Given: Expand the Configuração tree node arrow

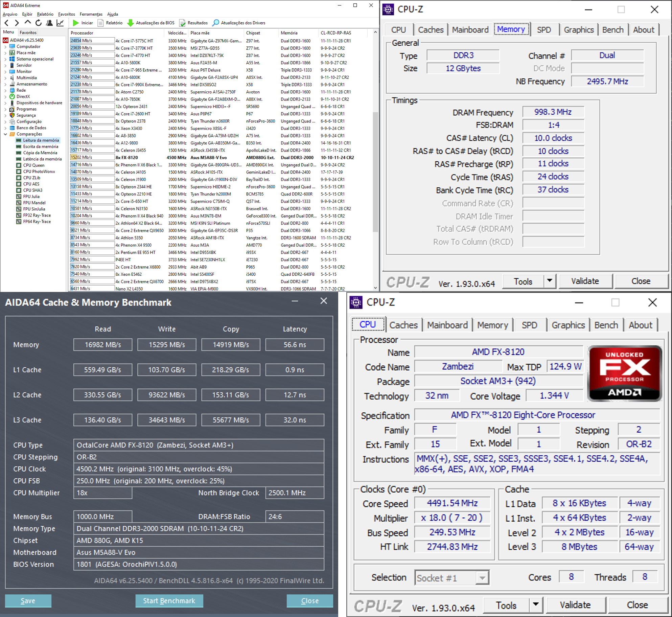Looking at the screenshot, I should (5, 122).
